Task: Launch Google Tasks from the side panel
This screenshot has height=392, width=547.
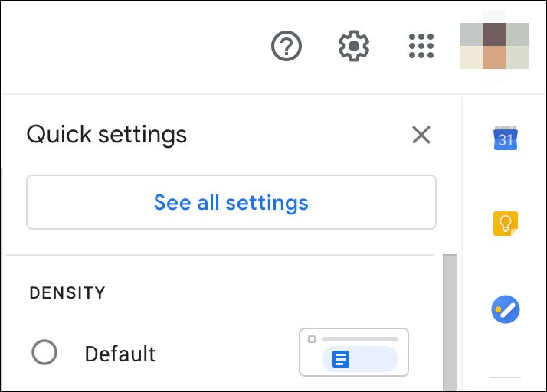Action: pos(506,310)
